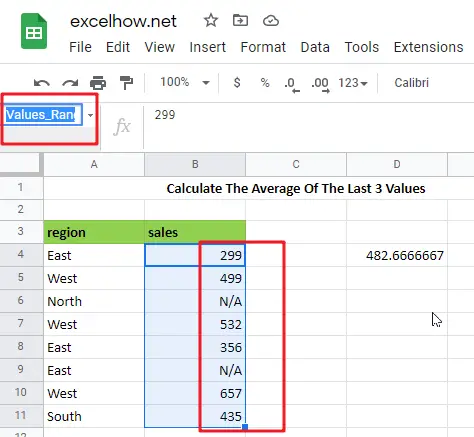Increase decimal places
Viewport: 474px width, 437px height.
tap(320, 84)
